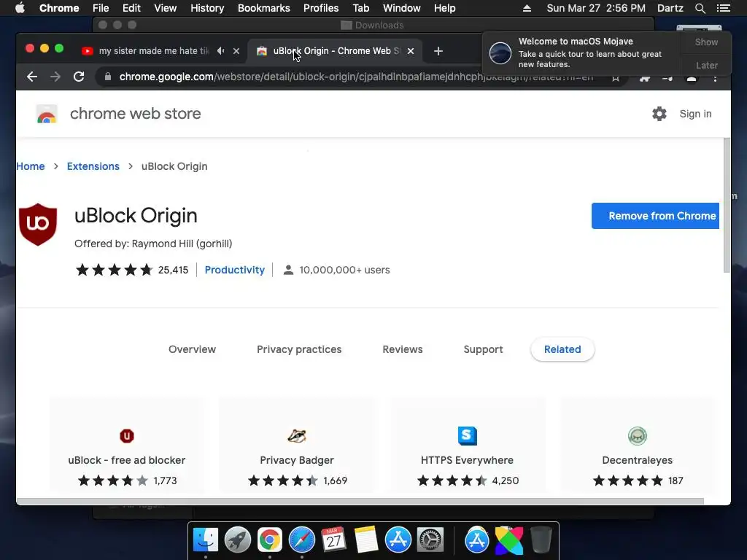This screenshot has width=747, height=560.
Task: Click the 10,000,000+ users text
Action: [x=344, y=270]
